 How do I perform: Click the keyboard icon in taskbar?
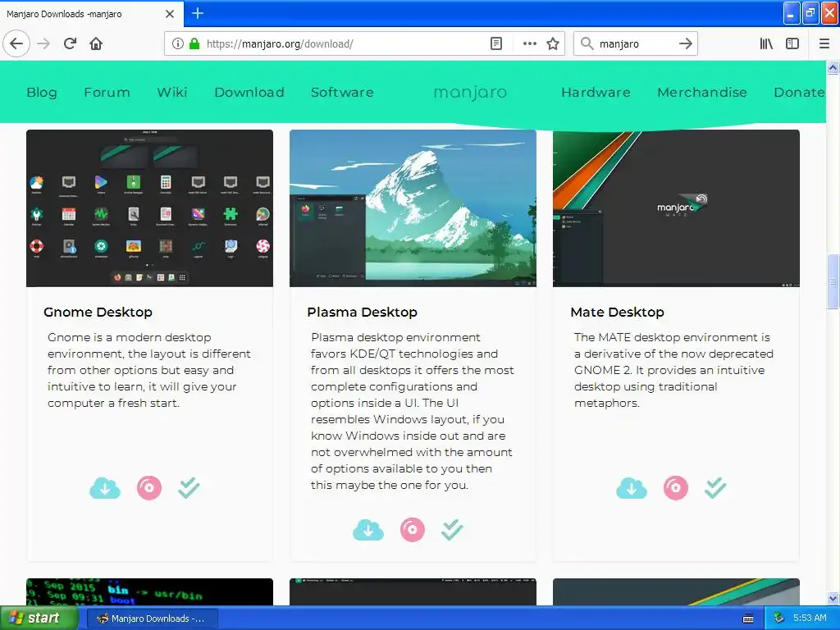pos(748,619)
